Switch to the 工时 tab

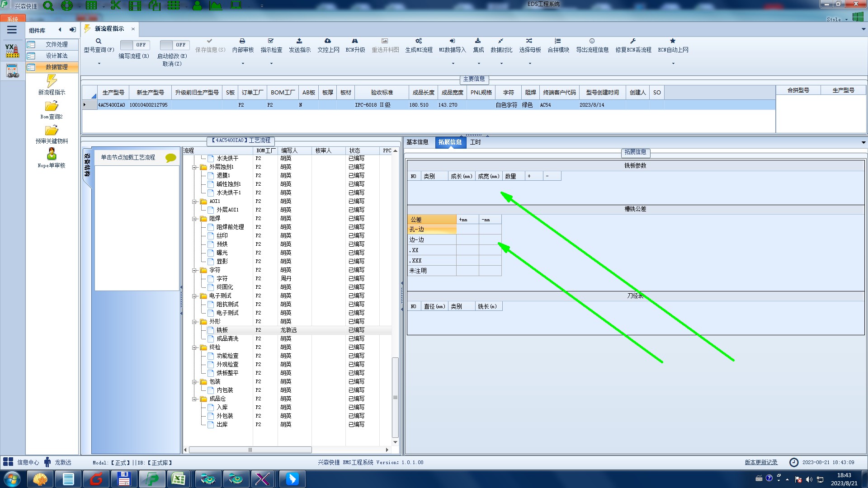(x=475, y=142)
